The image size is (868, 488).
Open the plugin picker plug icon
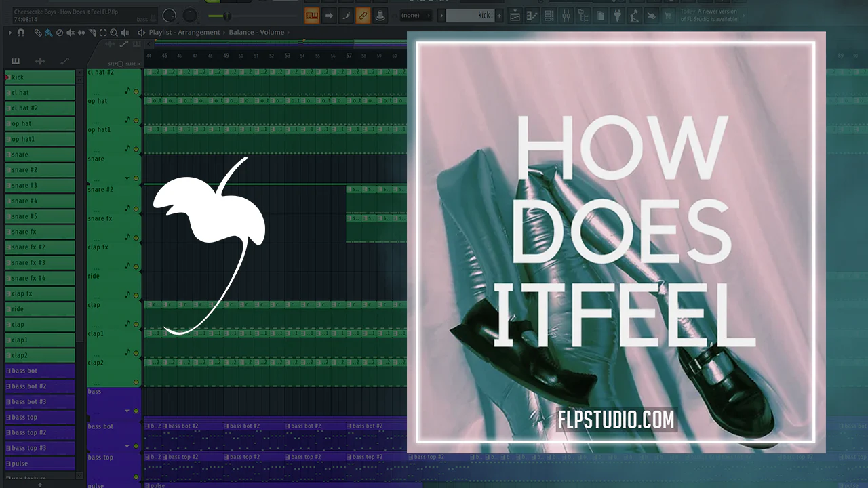[617, 15]
